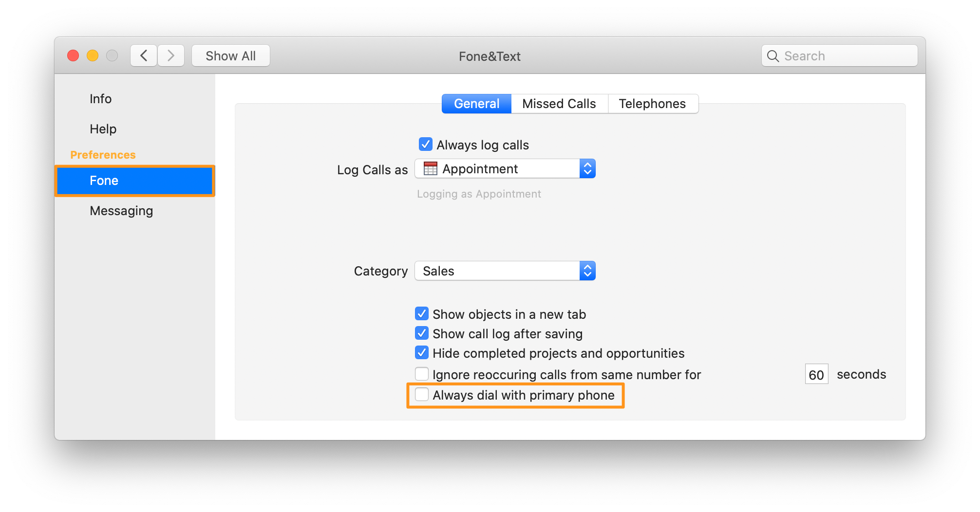Click the Show All button
980x512 pixels.
[x=231, y=55]
